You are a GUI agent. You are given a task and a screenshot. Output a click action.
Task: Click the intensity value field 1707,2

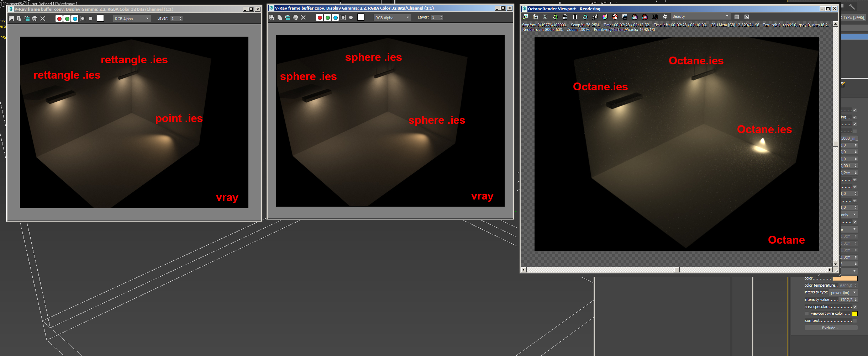[847, 300]
